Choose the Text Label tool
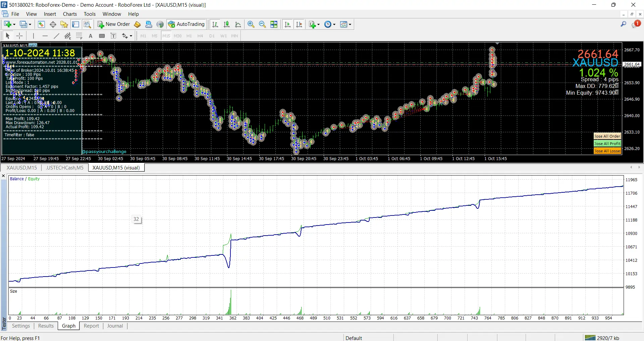 tap(113, 36)
